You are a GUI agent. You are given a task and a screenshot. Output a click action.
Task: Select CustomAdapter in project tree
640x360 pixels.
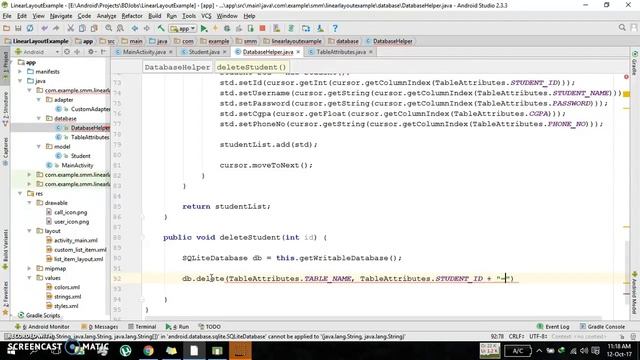(x=90, y=109)
